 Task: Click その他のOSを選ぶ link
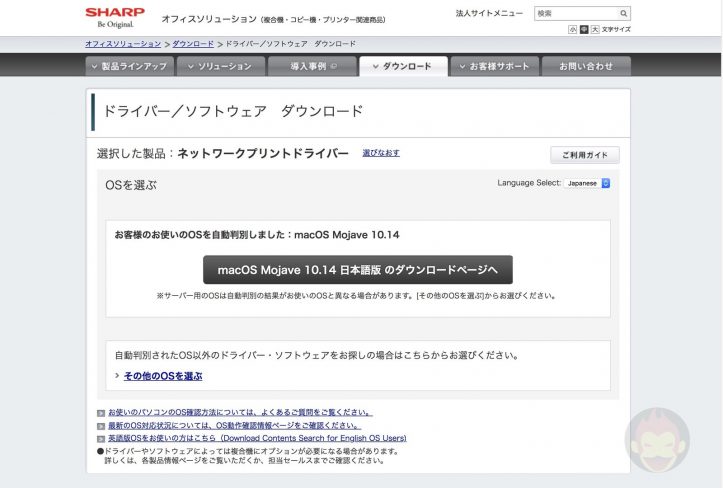(163, 376)
